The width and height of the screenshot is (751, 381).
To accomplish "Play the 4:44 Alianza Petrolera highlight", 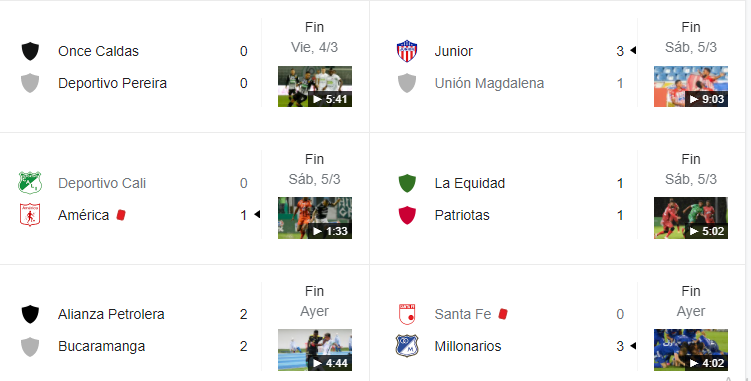I will 315,350.
